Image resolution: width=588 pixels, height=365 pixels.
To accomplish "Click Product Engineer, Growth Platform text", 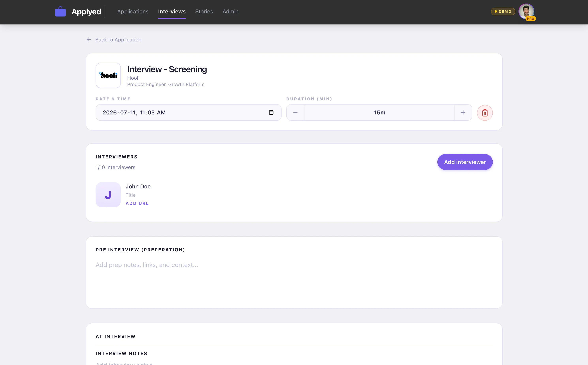I will (166, 84).
